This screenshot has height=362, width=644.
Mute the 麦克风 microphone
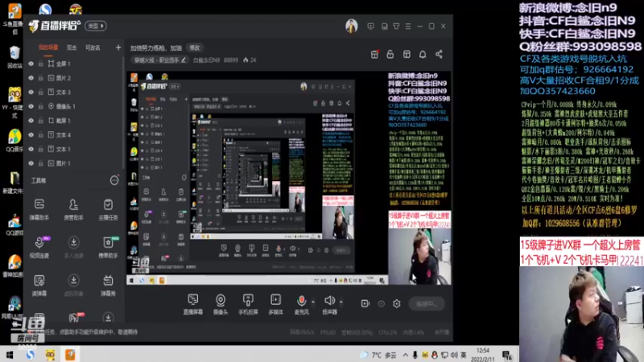[302, 302]
